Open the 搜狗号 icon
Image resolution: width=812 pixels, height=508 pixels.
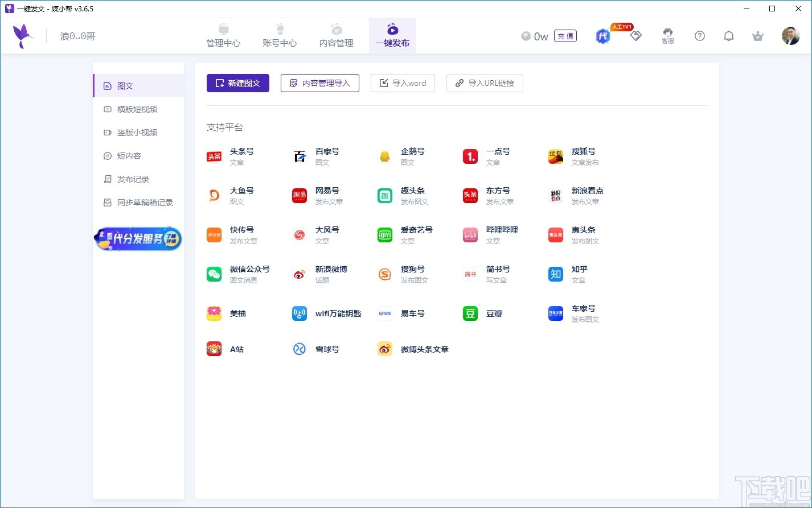385,274
